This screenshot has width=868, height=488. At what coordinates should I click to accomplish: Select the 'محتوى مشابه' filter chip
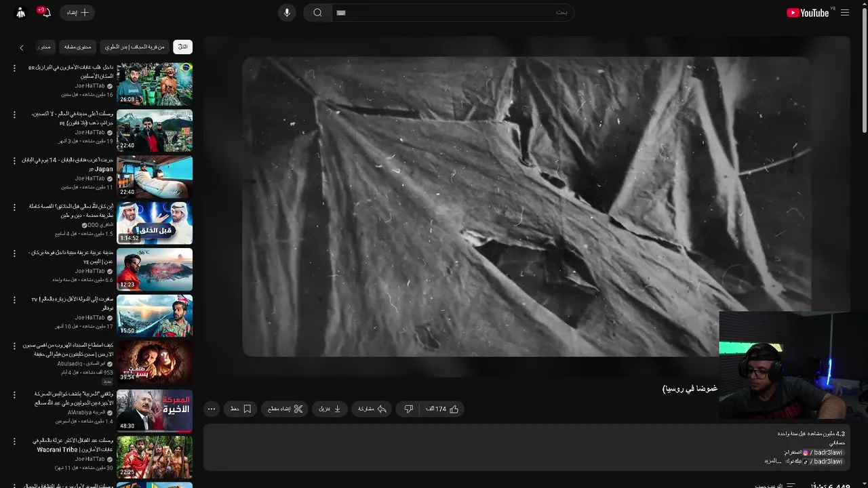(78, 47)
